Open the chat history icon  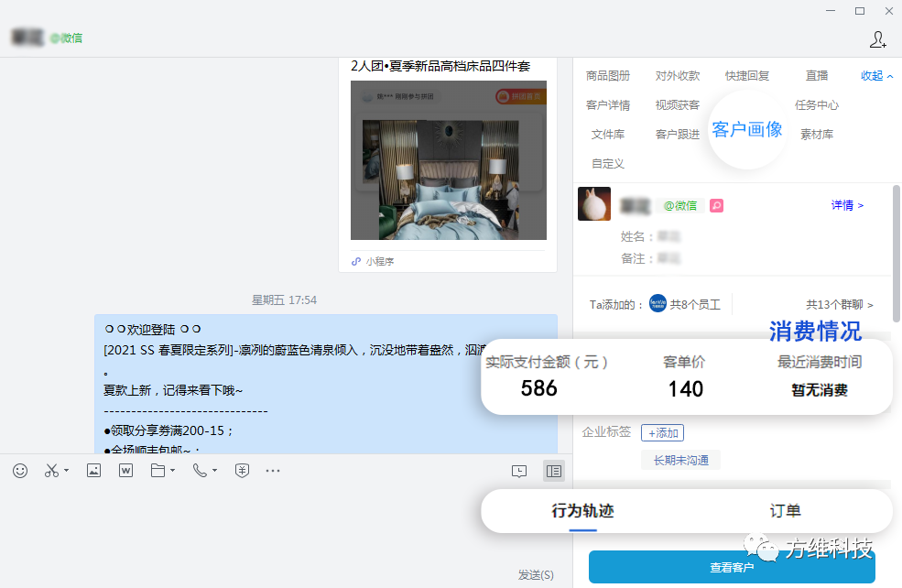519,471
